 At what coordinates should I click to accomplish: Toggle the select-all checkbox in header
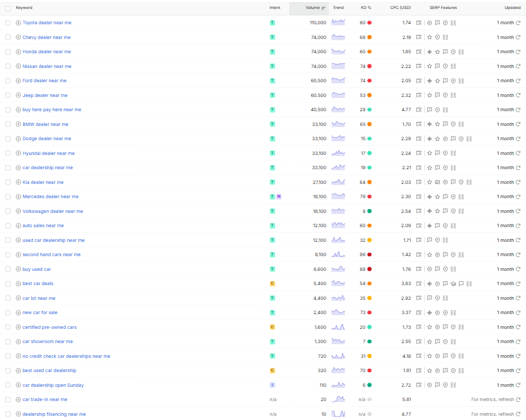[8, 8]
